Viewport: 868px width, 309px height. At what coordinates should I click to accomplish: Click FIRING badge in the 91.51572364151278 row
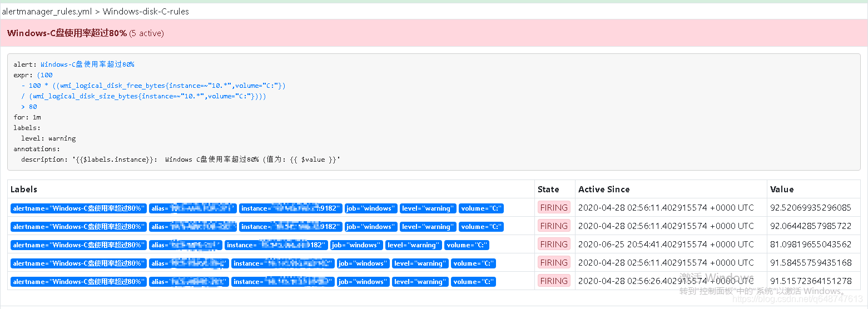pyautogui.click(x=554, y=281)
